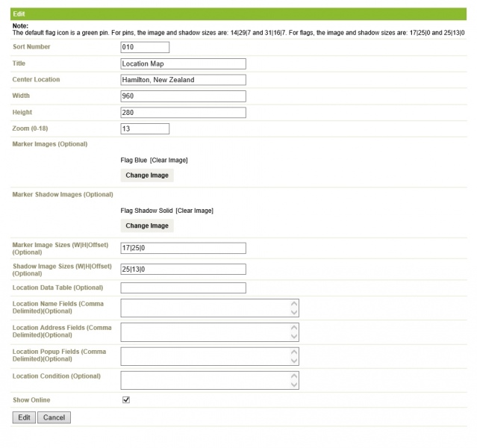Change the Marker Images picture

pos(147,175)
